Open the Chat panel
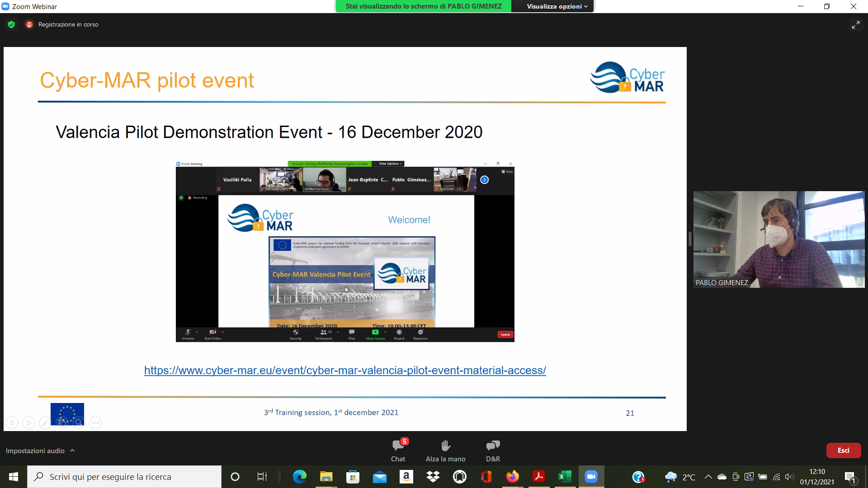868x488 pixels. coord(398,450)
